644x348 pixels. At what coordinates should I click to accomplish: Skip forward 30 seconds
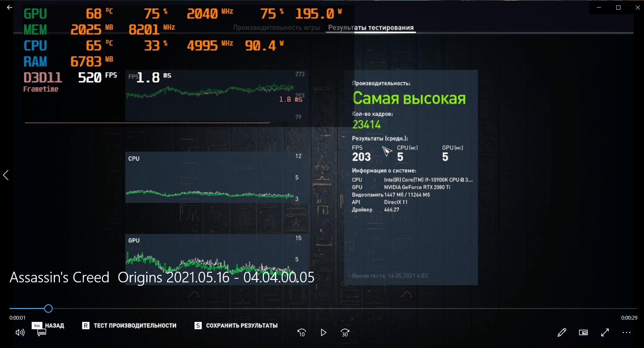(x=345, y=333)
